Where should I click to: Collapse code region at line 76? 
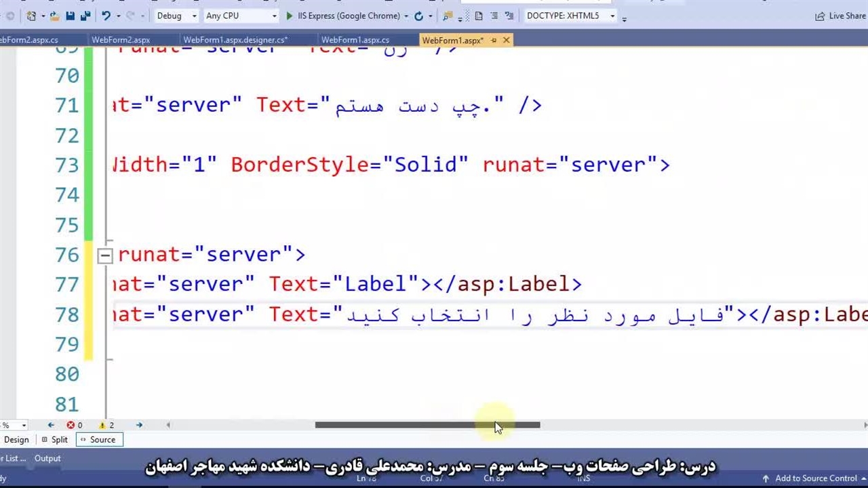[104, 256]
